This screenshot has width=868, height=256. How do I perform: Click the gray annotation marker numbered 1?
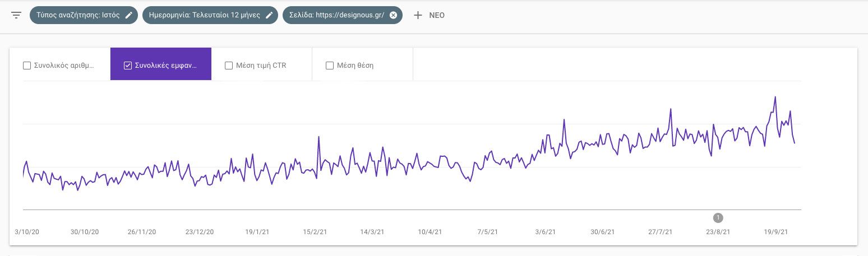click(718, 218)
